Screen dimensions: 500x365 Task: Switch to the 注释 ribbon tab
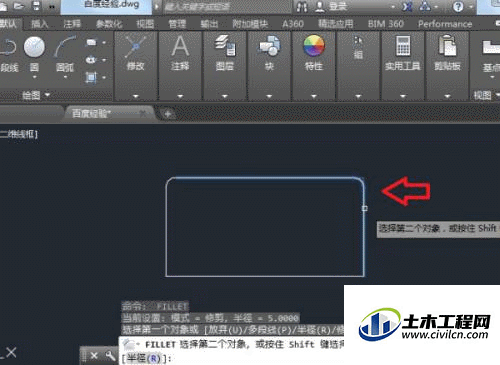pos(72,24)
